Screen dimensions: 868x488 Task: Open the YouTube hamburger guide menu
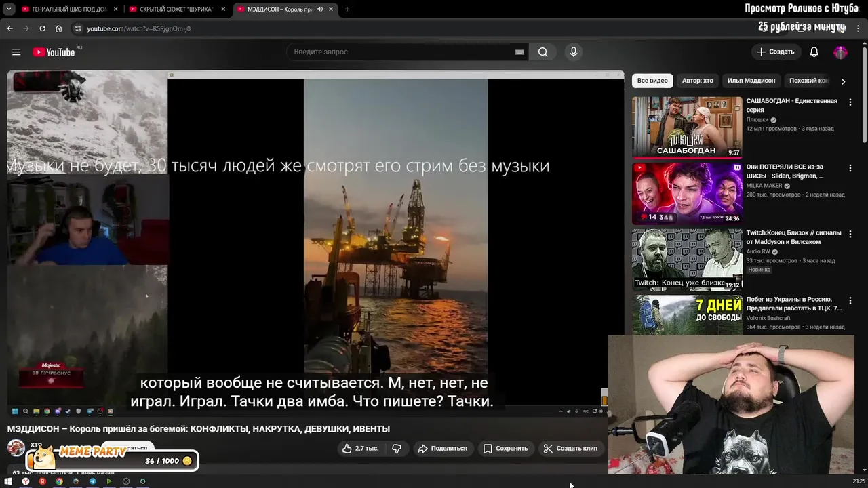pos(16,52)
